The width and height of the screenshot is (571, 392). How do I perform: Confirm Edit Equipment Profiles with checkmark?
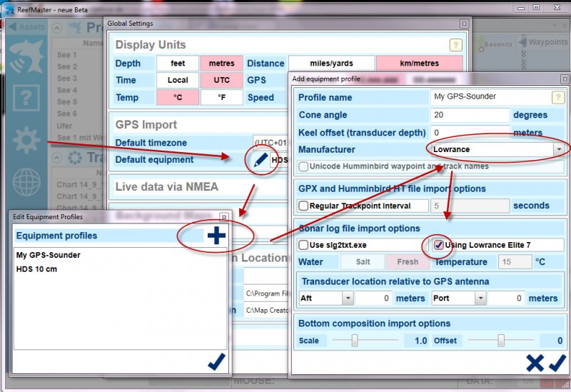coord(216,363)
